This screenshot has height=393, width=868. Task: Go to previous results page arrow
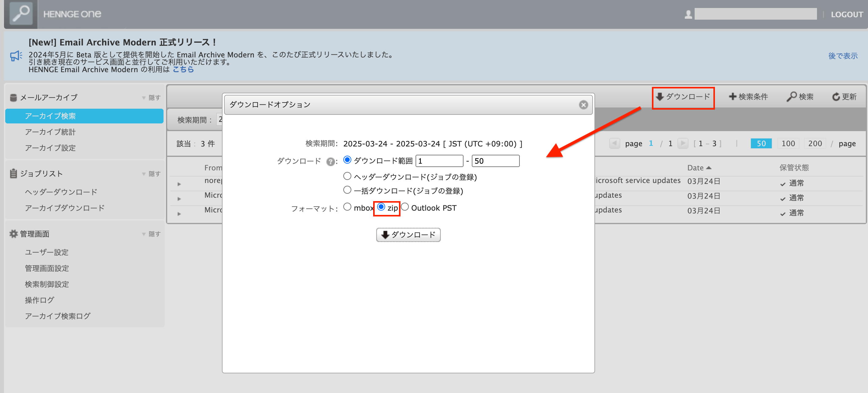614,143
